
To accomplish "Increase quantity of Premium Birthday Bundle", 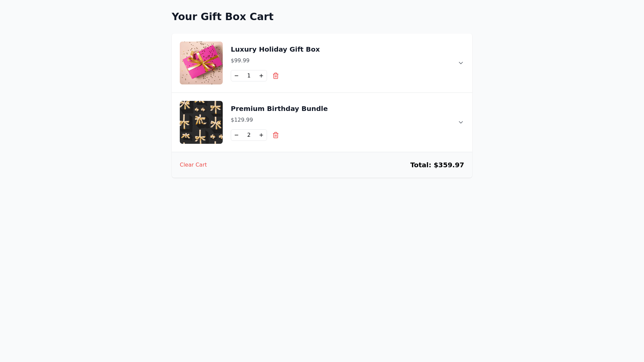I will 261,135.
